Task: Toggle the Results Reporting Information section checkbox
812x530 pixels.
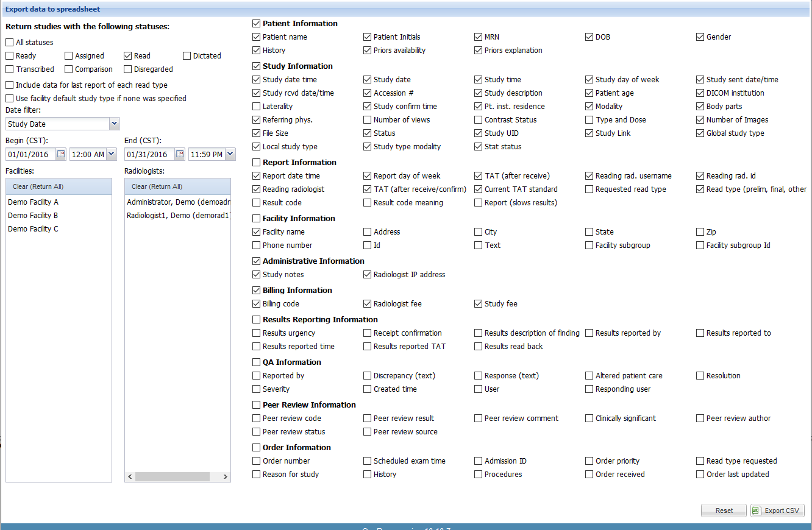Action: 256,320
